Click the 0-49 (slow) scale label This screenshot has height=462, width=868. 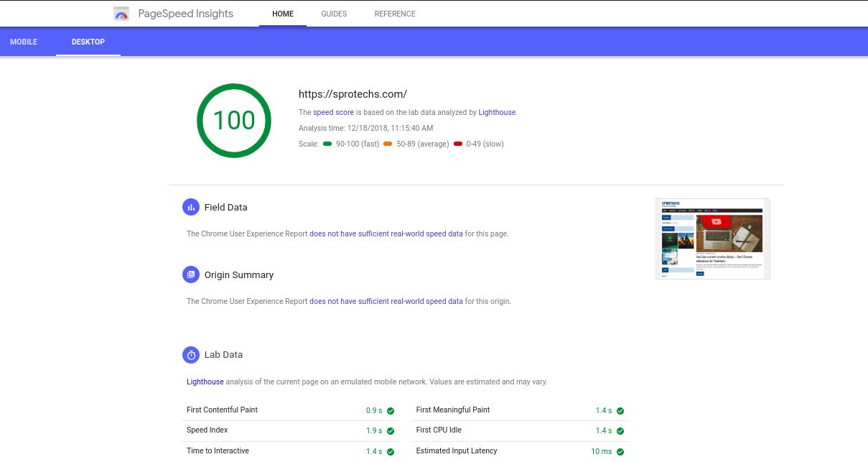click(485, 144)
